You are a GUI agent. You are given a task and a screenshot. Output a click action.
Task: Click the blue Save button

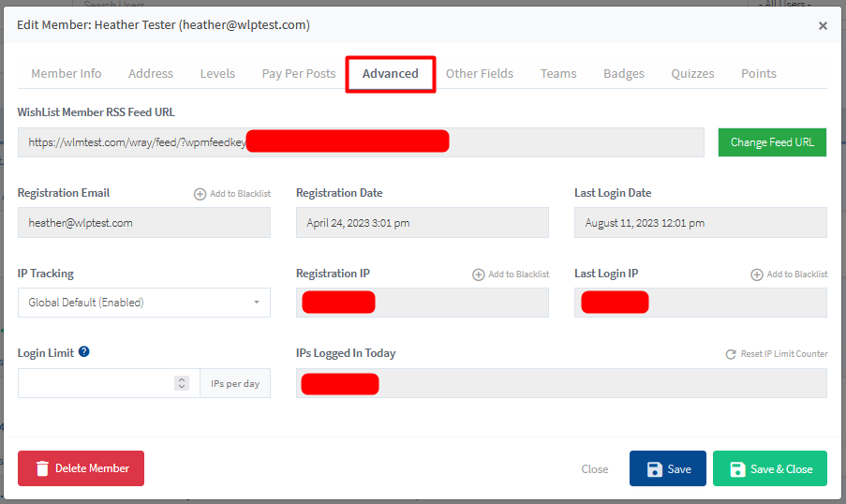coord(667,468)
